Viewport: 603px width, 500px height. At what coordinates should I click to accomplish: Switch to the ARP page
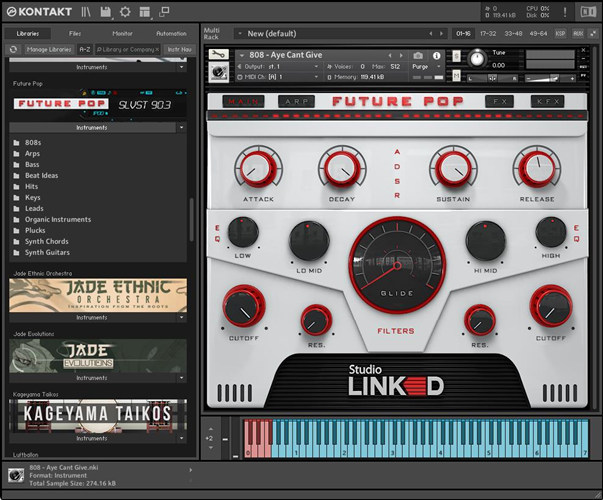point(297,101)
